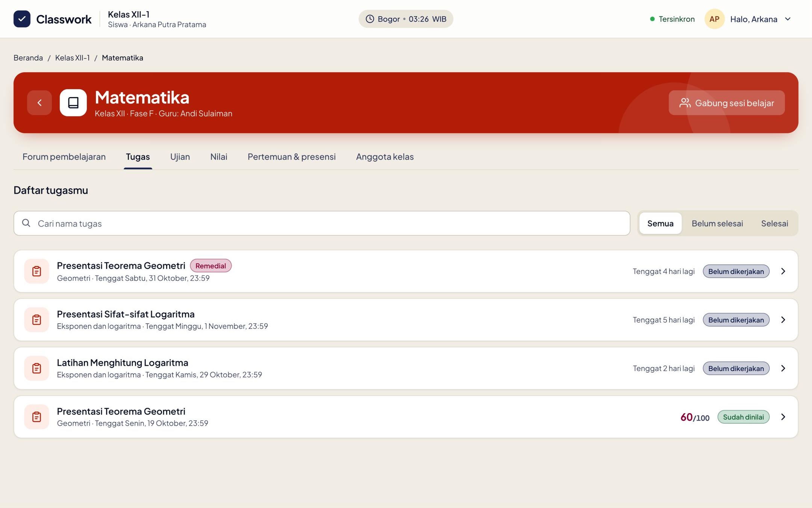812x508 pixels.
Task: Switch to Forum pembelajaran tab
Action: (64, 157)
